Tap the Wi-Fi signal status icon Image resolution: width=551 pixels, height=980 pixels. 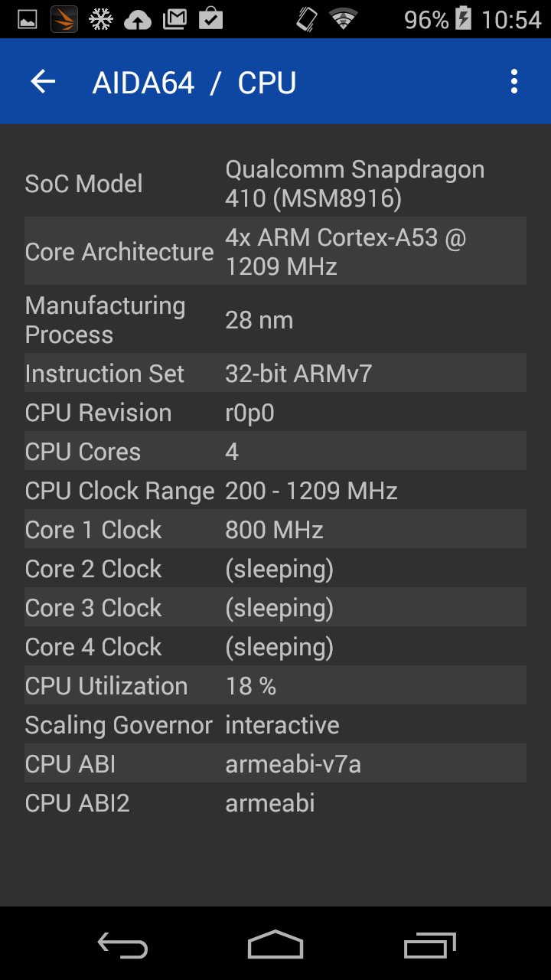344,19
